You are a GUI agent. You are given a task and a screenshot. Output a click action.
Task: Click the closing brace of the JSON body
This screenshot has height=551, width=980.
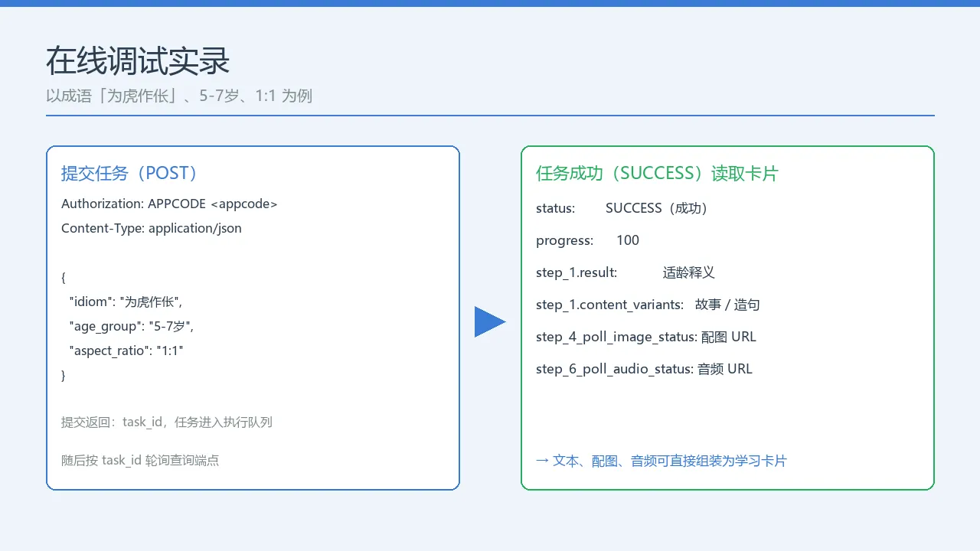(64, 375)
